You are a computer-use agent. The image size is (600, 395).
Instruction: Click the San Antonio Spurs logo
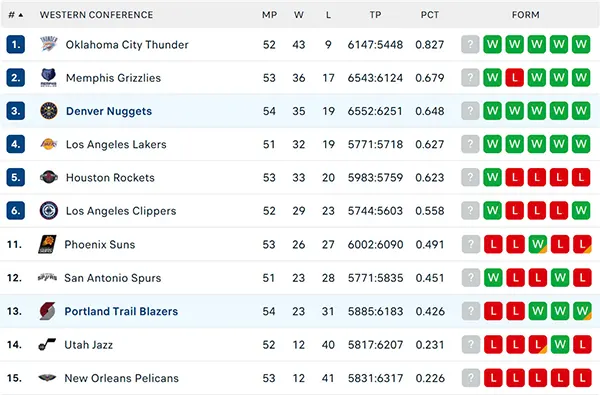tap(47, 277)
